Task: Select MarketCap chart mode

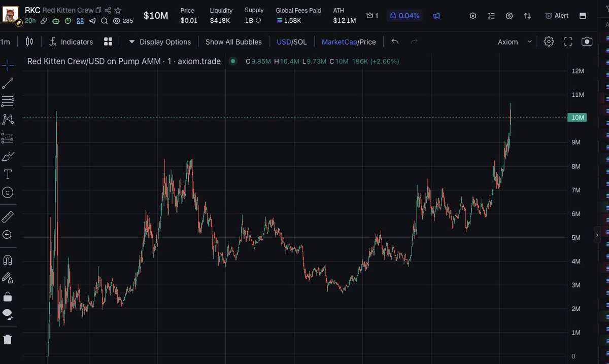Action: pos(339,42)
